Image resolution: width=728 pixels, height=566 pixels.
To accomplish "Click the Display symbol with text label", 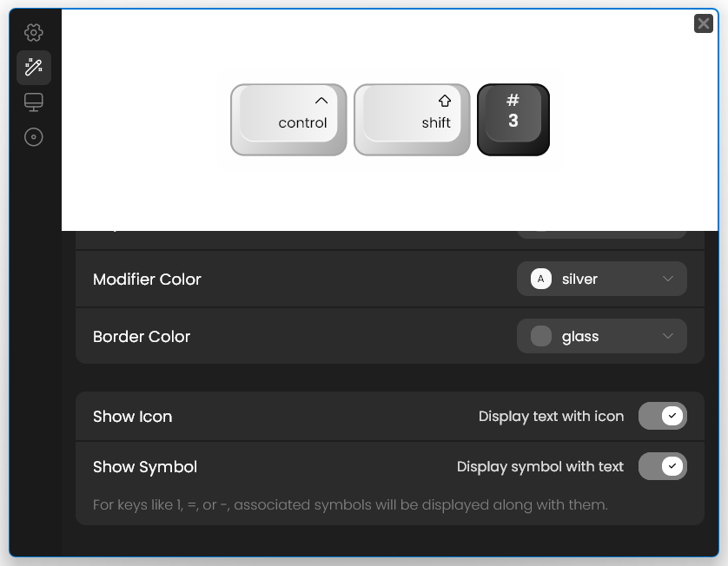I will pyautogui.click(x=540, y=467).
